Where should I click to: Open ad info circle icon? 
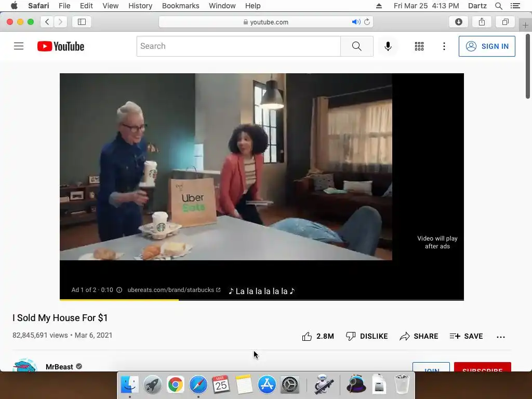pos(119,290)
